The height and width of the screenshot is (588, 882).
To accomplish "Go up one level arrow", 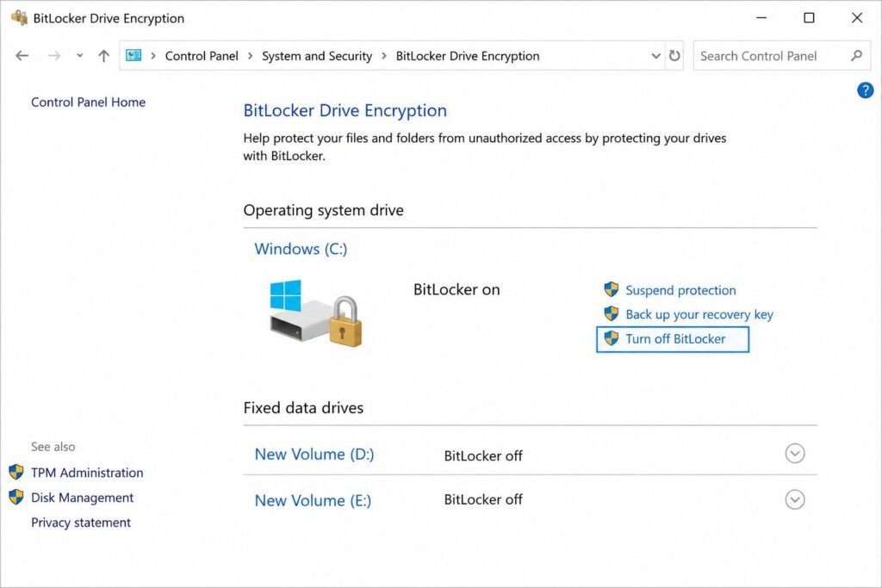I will pos(103,56).
